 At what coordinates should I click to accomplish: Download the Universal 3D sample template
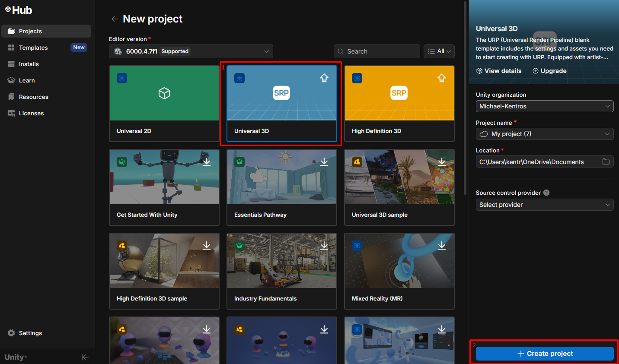tap(442, 161)
